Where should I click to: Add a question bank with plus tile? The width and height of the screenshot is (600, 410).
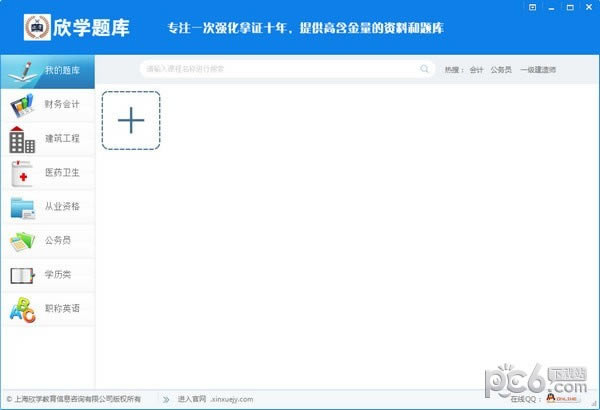[x=131, y=120]
